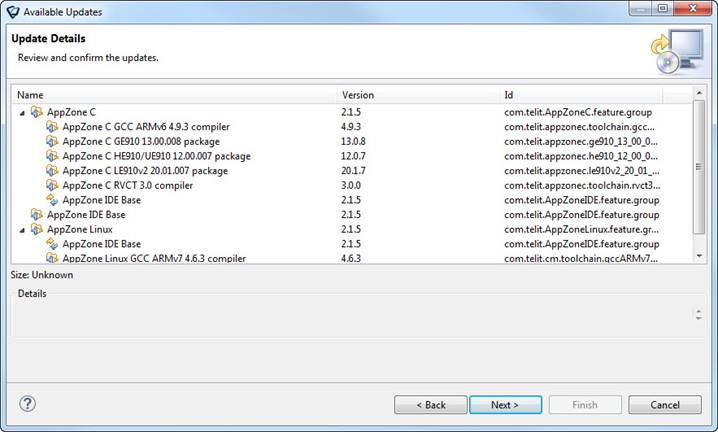
Task: Click the AppZone Linux feature icon
Action: pyautogui.click(x=37, y=229)
